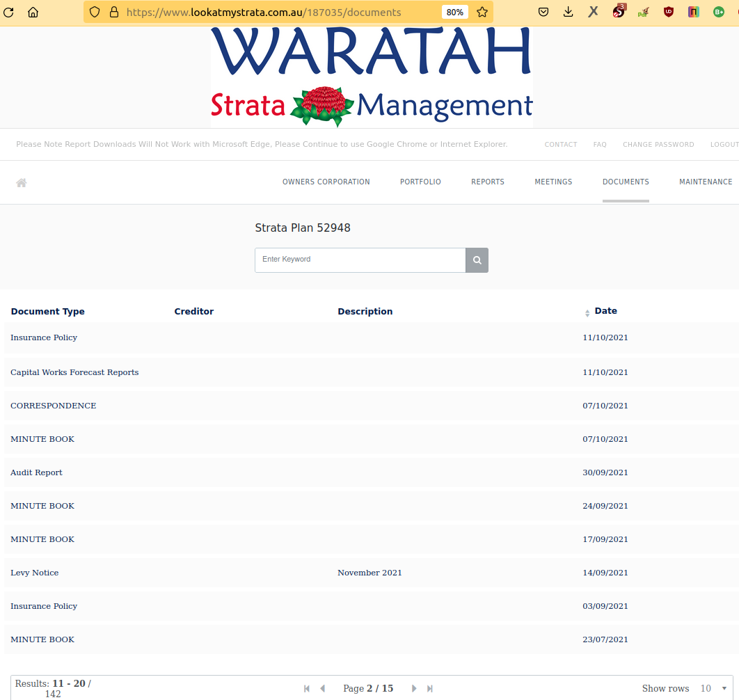Skip to the last results page
The image size is (739, 700).
click(x=430, y=688)
